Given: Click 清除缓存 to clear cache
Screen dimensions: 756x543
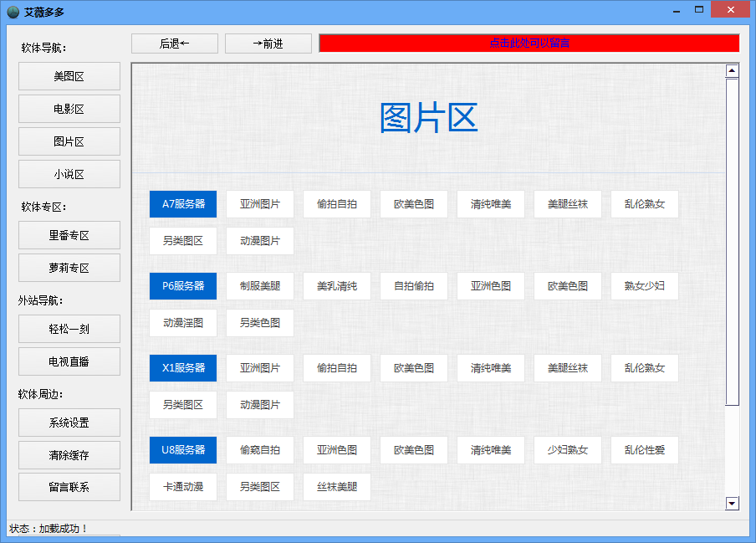Looking at the screenshot, I should point(69,455).
